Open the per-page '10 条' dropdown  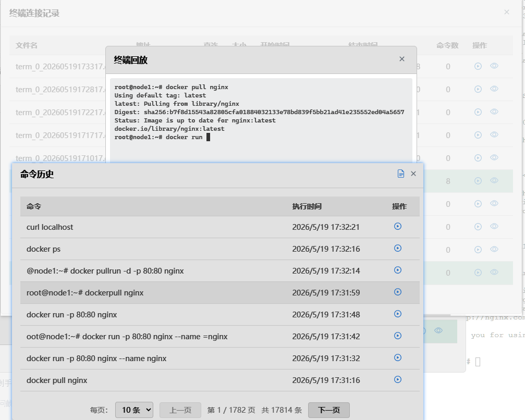pyautogui.click(x=134, y=410)
